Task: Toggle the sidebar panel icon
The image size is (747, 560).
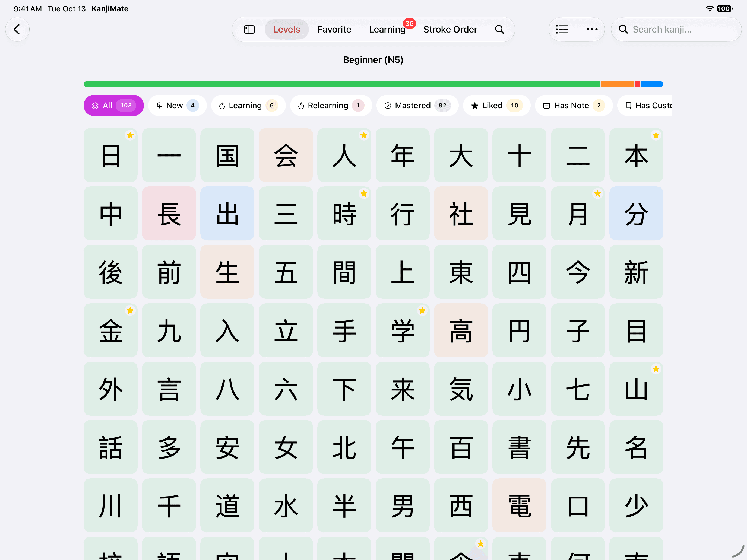Action: pyautogui.click(x=249, y=29)
